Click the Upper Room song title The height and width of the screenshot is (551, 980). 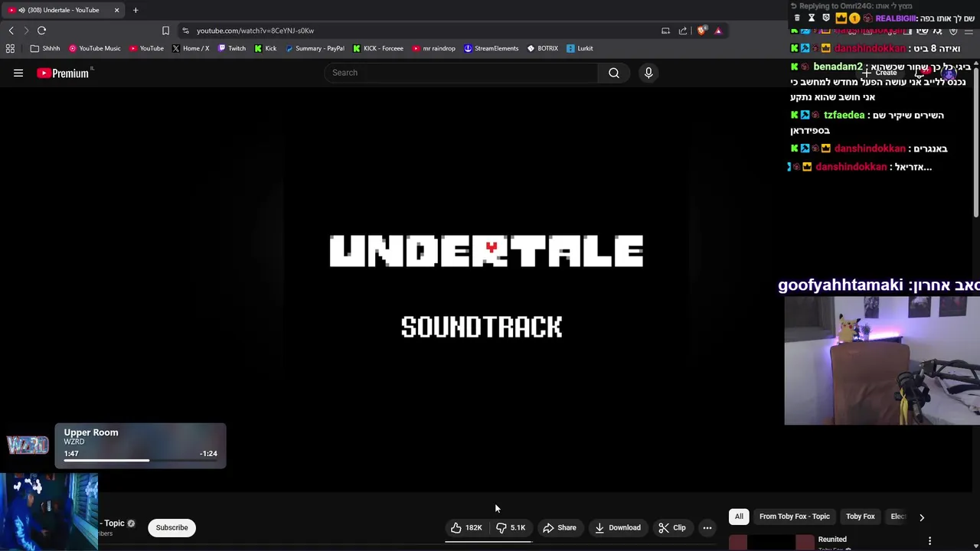91,432
